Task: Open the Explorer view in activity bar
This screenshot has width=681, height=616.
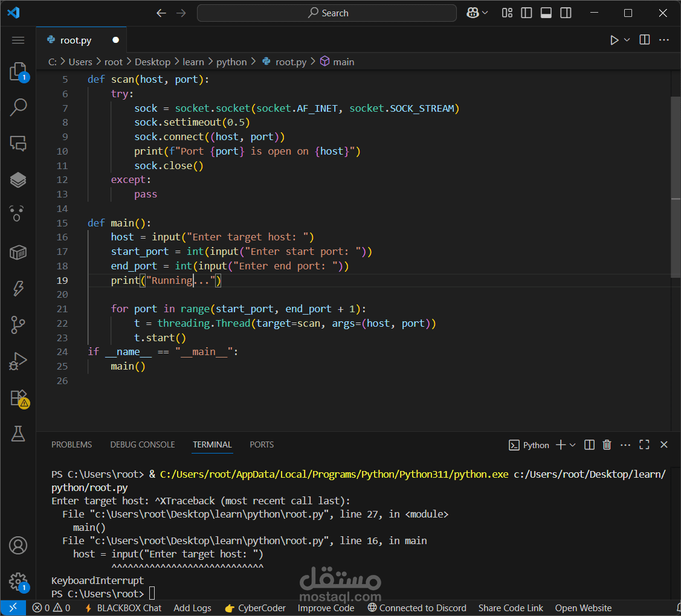Action: coord(18,72)
